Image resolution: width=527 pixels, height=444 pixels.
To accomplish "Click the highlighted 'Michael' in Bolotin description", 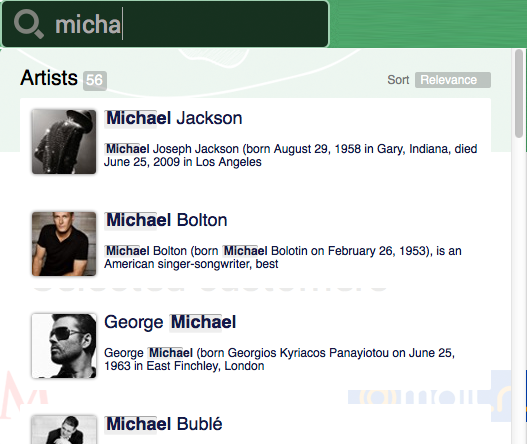I will (x=245, y=251).
